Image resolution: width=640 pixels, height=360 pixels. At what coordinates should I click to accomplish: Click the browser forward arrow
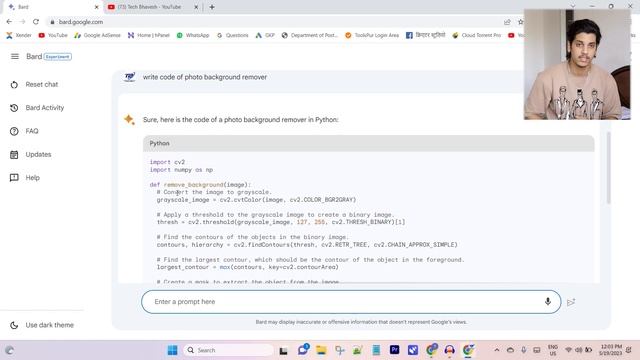click(22, 22)
